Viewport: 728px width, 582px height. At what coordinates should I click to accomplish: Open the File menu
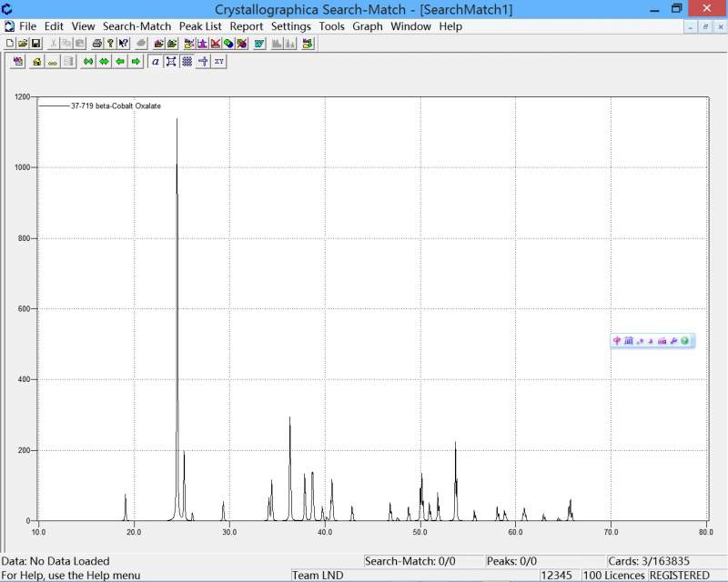click(x=28, y=26)
